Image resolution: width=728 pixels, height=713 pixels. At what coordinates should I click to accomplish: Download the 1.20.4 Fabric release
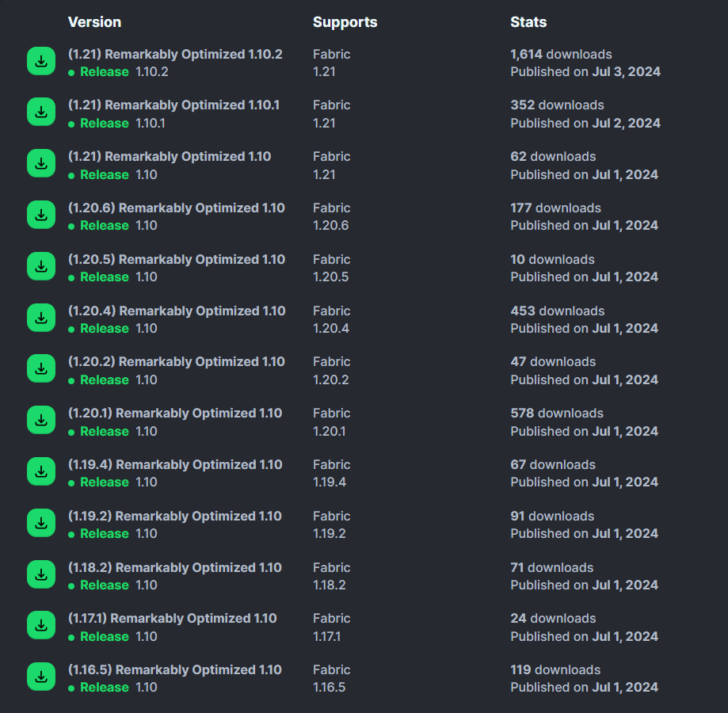[41, 318]
